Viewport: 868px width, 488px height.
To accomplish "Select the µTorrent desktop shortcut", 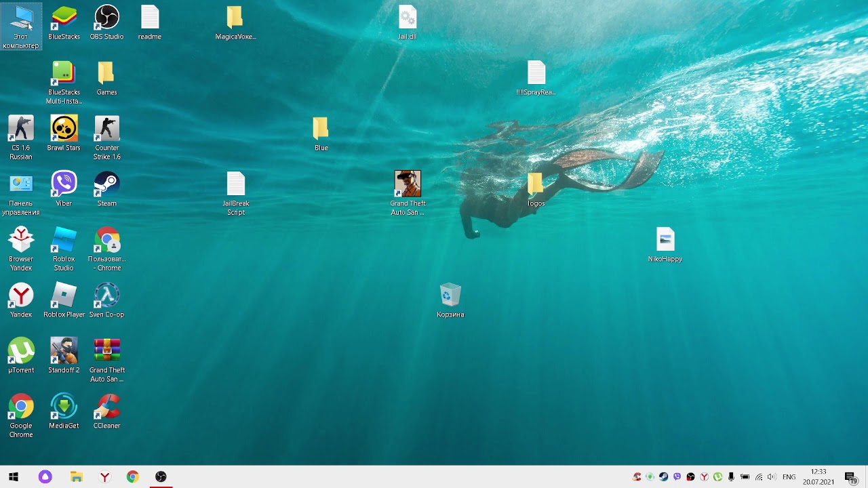I will [21, 357].
